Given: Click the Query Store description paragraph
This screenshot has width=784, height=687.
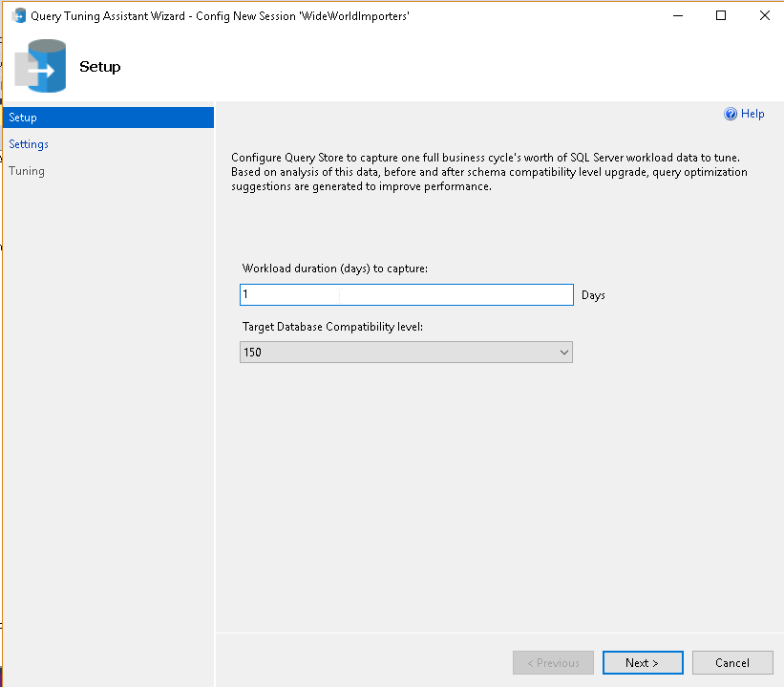Looking at the screenshot, I should tap(489, 172).
